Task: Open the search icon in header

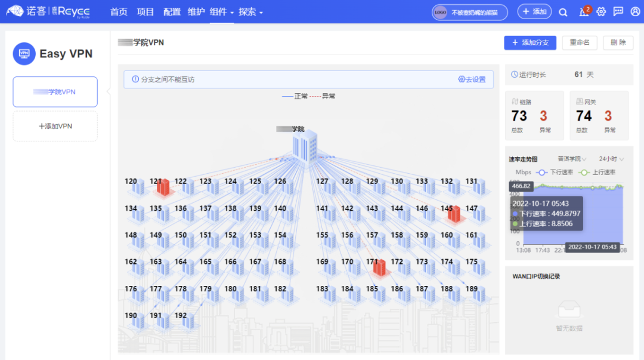Action: point(563,13)
